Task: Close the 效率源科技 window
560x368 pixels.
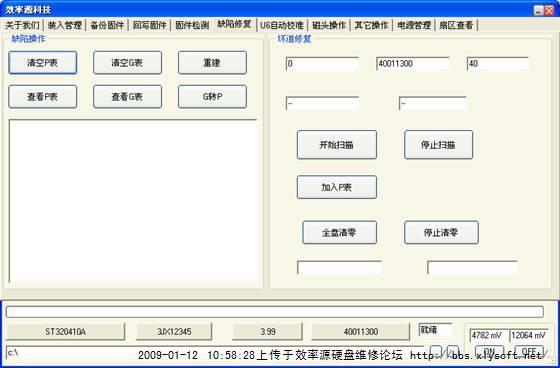Action: click(x=549, y=10)
